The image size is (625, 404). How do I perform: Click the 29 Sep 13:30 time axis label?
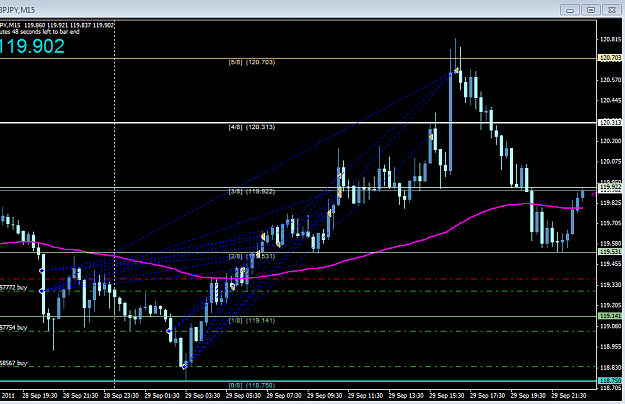[x=406, y=396]
